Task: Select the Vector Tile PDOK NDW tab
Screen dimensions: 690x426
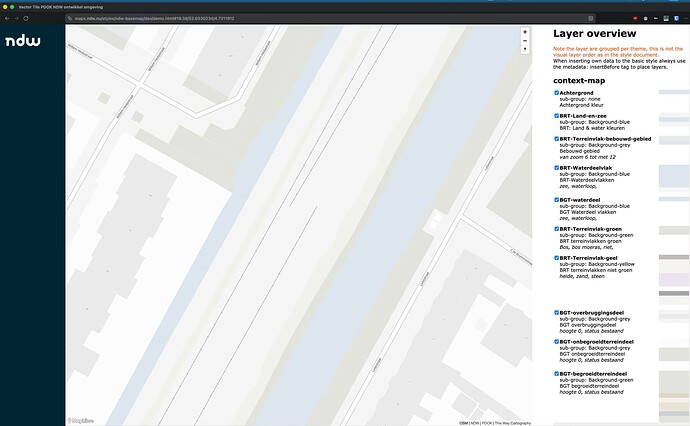Action: click(x=61, y=7)
